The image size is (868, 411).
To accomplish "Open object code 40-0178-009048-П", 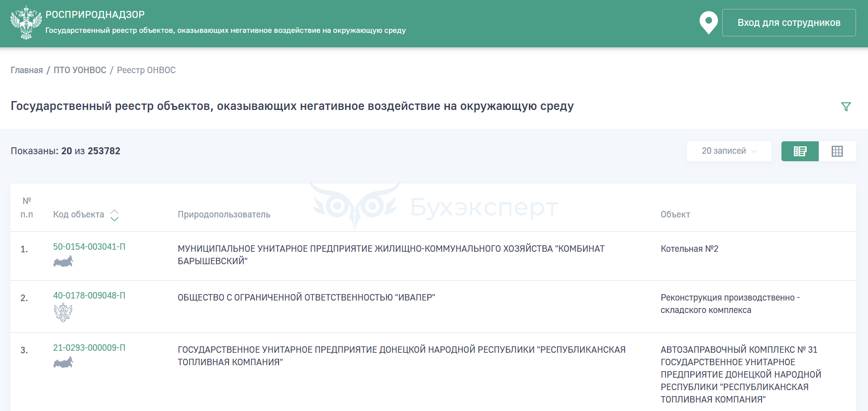I will click(x=89, y=296).
